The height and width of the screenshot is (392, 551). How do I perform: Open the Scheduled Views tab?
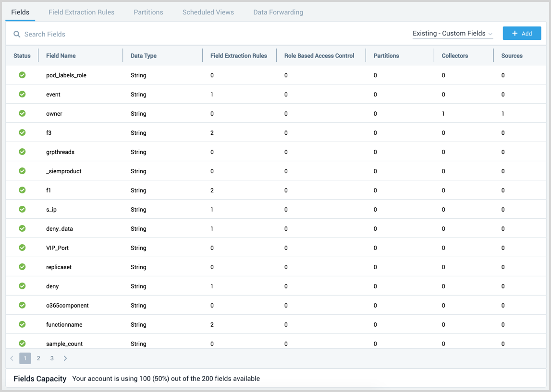click(208, 12)
